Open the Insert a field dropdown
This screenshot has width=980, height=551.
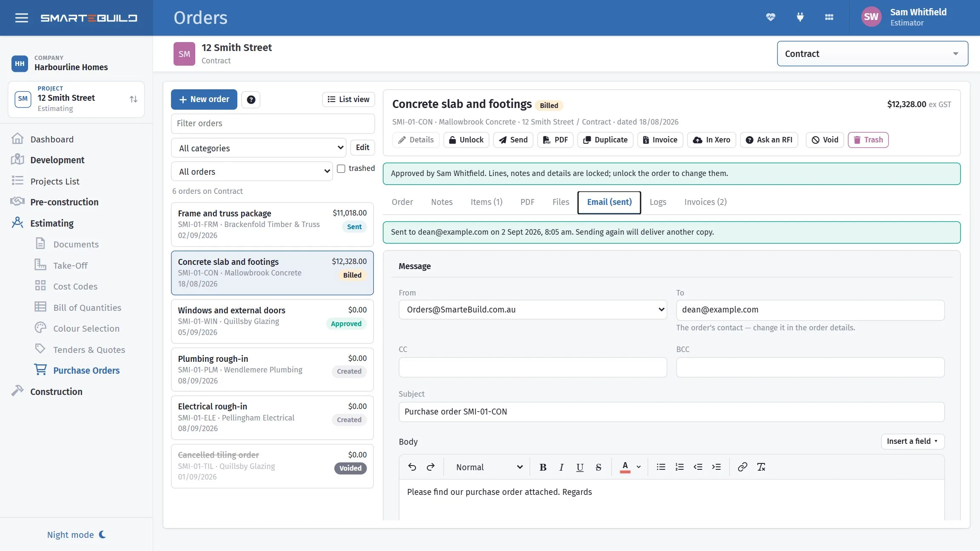[912, 441]
